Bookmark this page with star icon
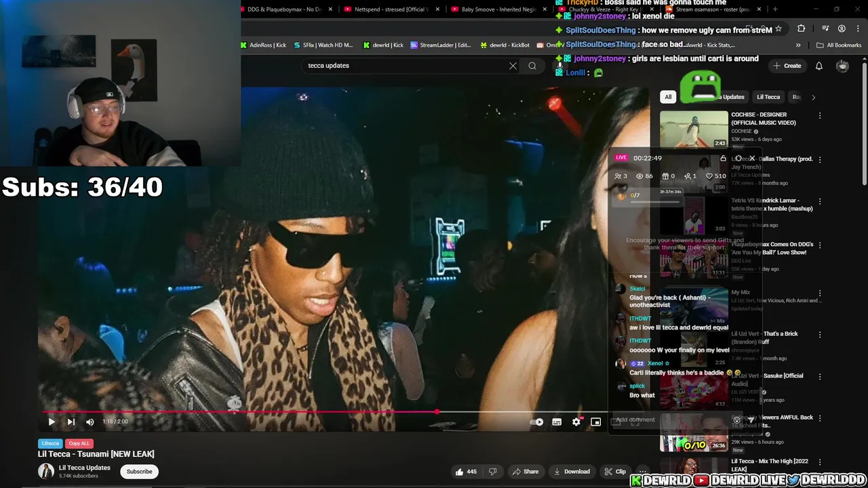868x488 pixels. pos(778,29)
